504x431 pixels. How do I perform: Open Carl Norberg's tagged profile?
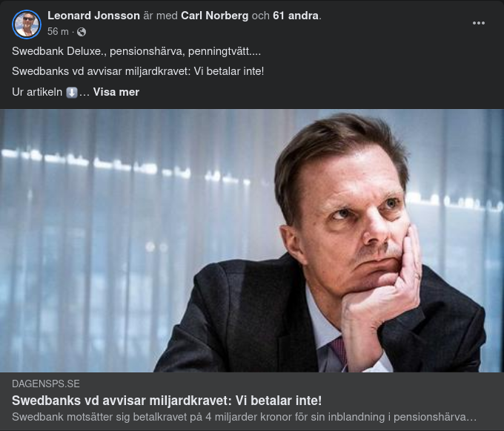tap(215, 16)
